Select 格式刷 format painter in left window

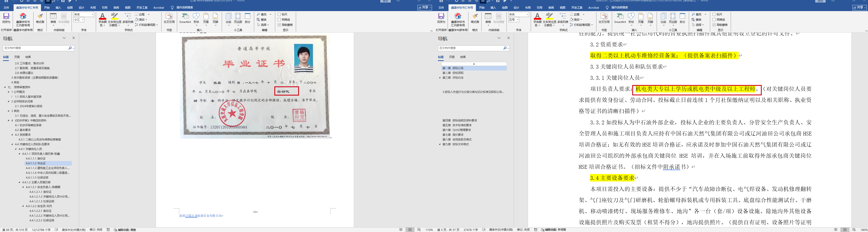coord(40,18)
